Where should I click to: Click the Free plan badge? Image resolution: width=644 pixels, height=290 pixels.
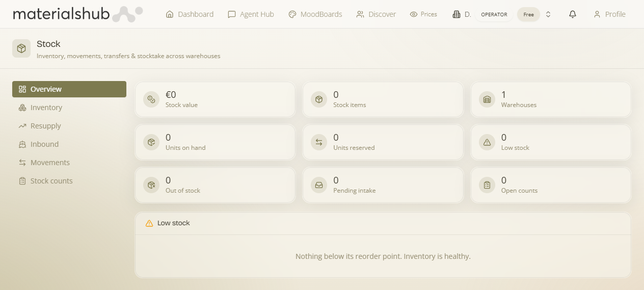(x=528, y=14)
